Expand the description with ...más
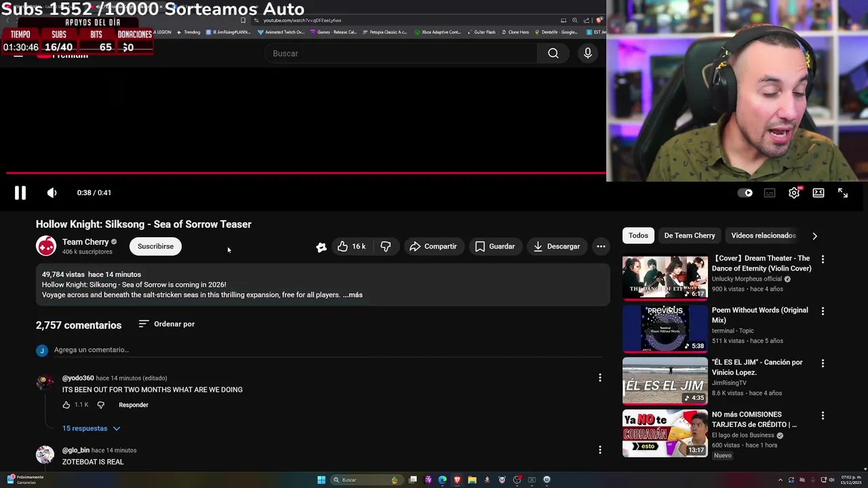 coord(353,295)
